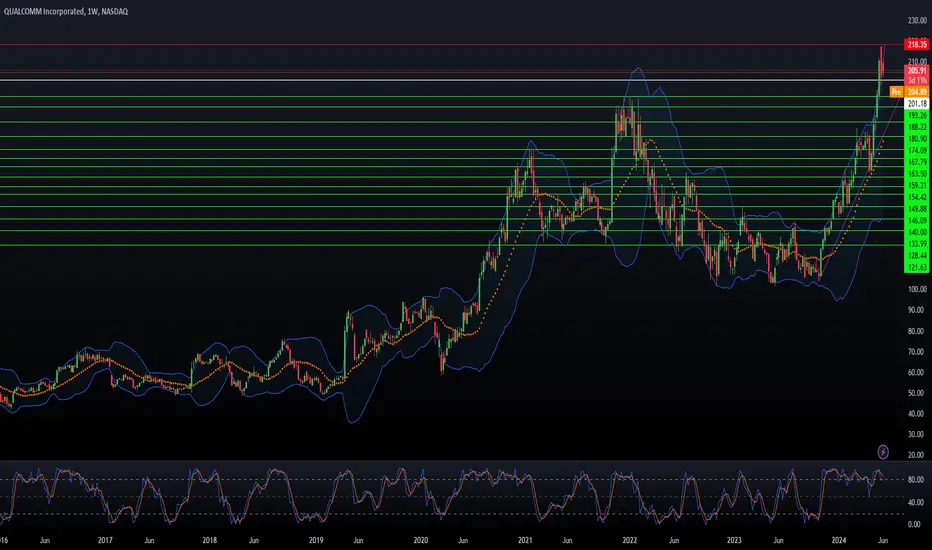
Task: Click the green 174.09 level label
Action: pos(917,150)
